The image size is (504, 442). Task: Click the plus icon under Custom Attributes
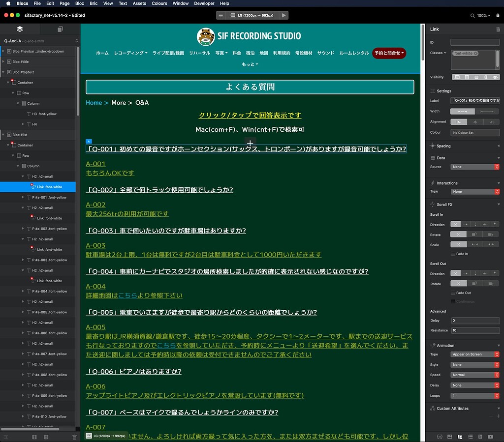click(x=498, y=416)
